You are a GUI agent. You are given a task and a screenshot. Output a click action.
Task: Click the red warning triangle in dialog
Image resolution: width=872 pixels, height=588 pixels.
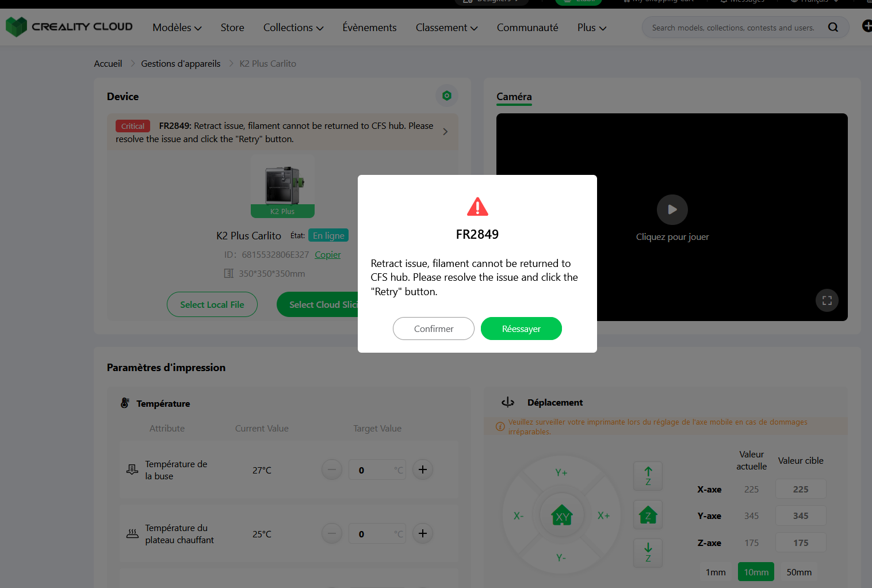click(x=477, y=207)
